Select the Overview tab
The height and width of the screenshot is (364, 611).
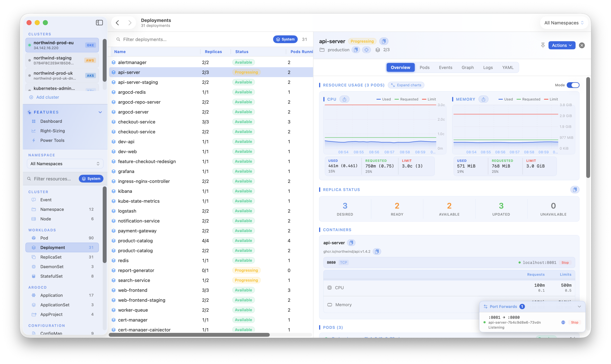400,68
